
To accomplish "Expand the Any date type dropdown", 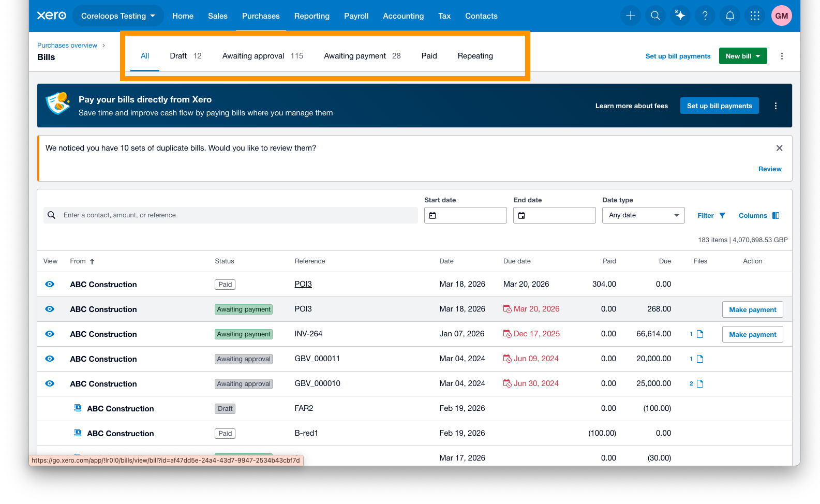I will click(643, 215).
